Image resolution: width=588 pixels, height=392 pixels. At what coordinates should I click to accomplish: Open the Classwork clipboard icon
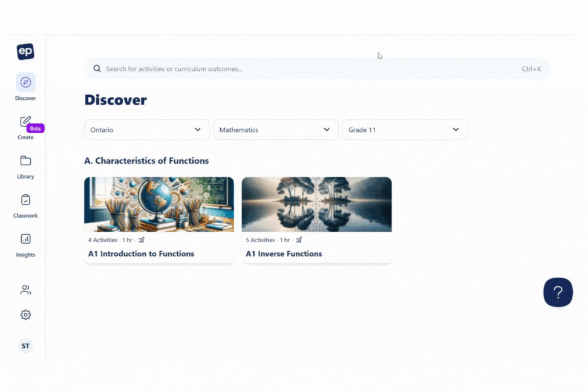(x=25, y=200)
